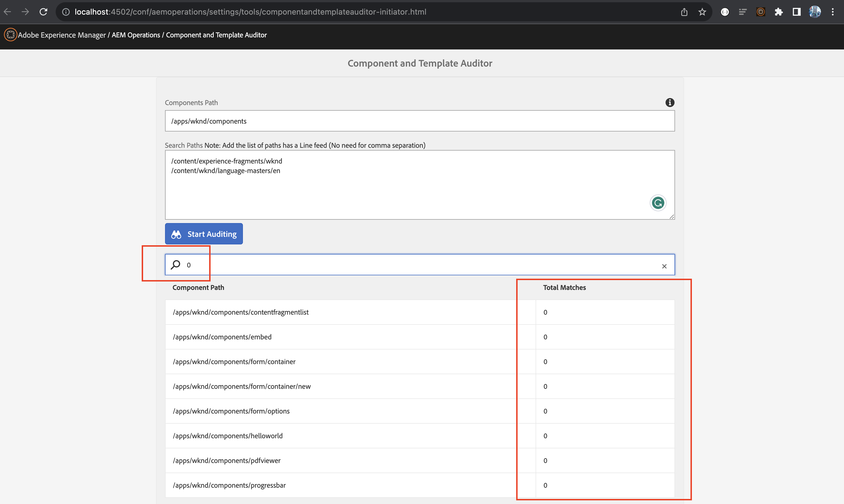The height and width of the screenshot is (504, 844).
Task: Click the browser address bar URL
Action: click(x=251, y=12)
